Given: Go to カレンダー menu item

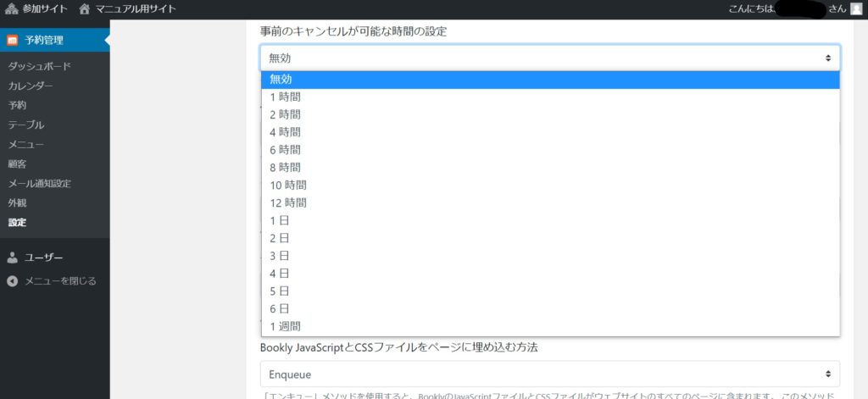Looking at the screenshot, I should (x=31, y=86).
